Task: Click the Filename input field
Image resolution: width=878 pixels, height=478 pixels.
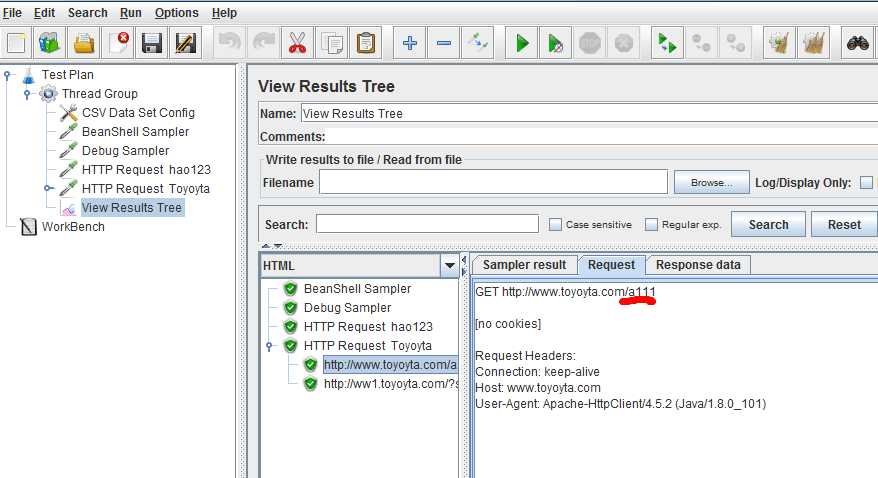Action: 493,182
